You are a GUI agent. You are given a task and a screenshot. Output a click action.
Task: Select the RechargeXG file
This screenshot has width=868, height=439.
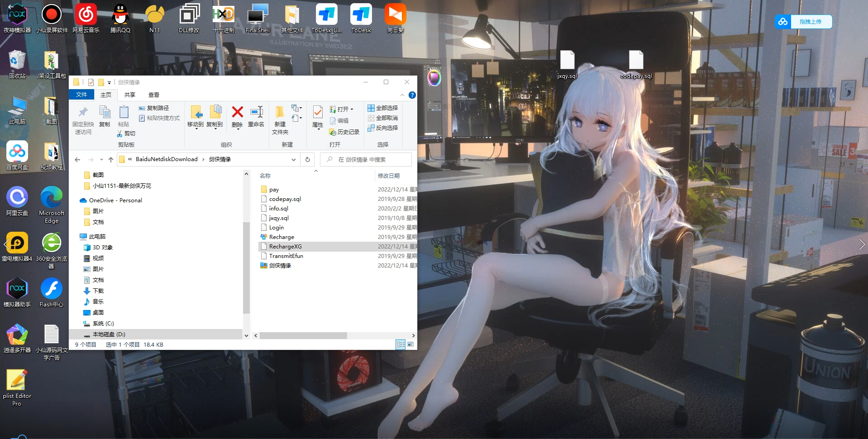pos(338,246)
